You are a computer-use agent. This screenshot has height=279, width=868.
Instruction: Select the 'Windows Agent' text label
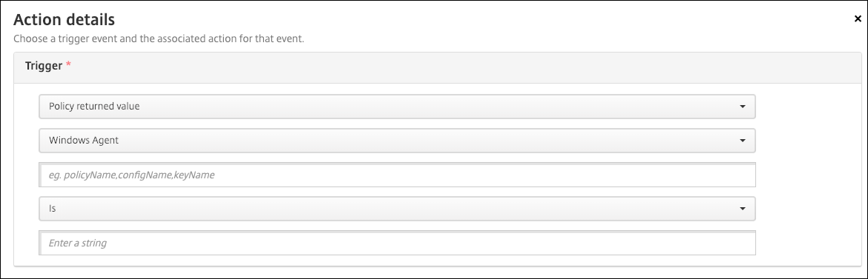[x=84, y=141]
